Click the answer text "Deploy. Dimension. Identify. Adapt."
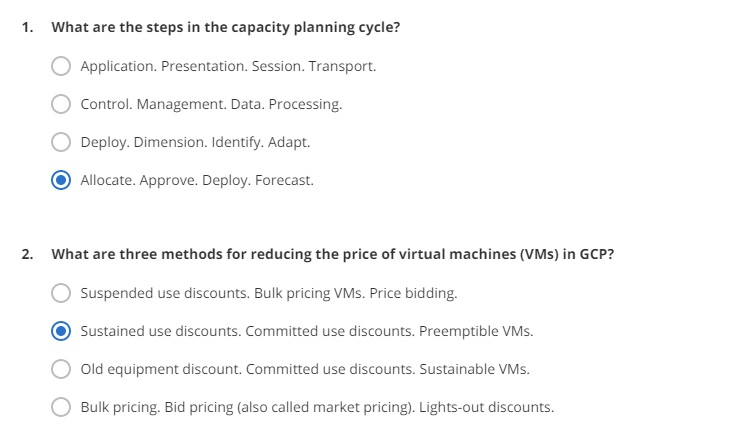This screenshot has width=743, height=440. point(195,142)
